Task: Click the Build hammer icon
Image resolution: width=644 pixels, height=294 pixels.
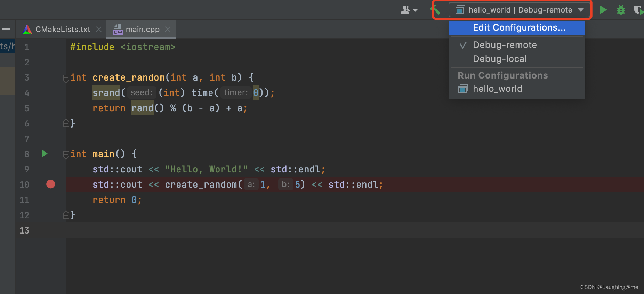Action: [x=436, y=10]
